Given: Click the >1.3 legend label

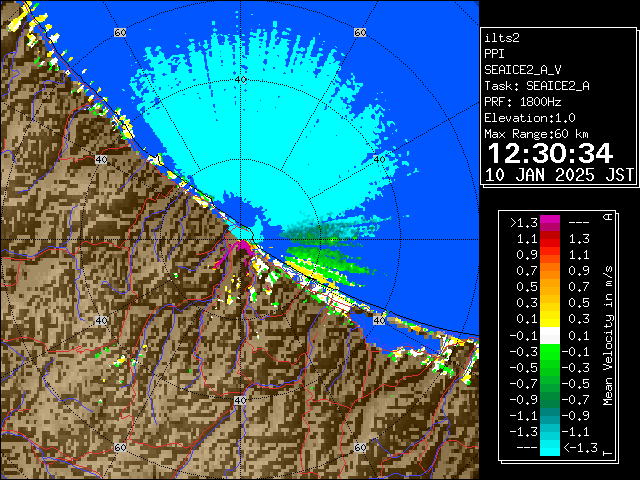Looking at the screenshot, I should 524,223.
